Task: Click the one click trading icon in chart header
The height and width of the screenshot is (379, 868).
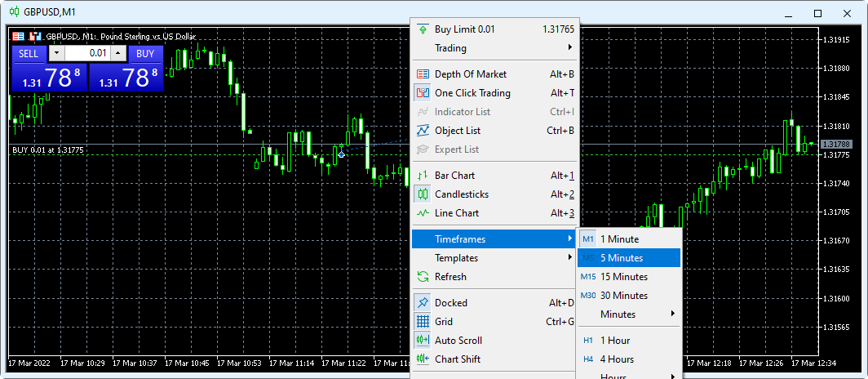Action: (37, 37)
